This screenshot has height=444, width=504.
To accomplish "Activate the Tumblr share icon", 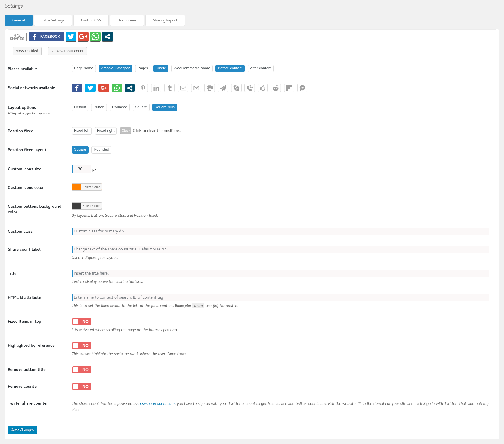I will (170, 88).
